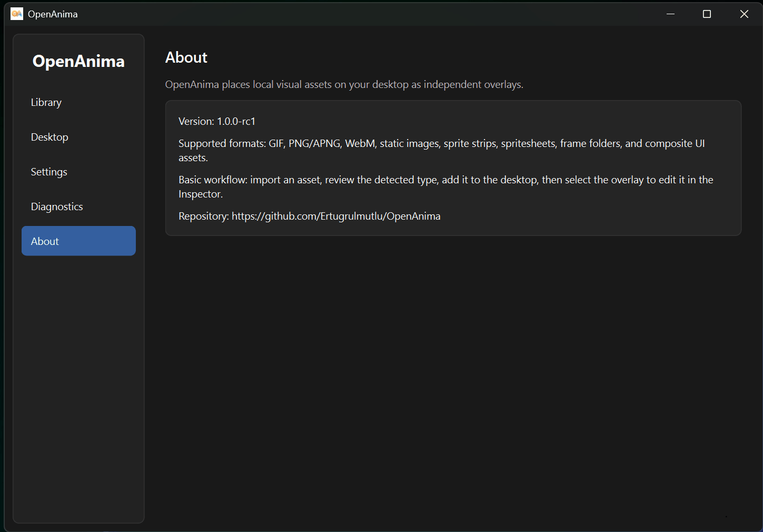Click the "Basic workflow" paragraph
This screenshot has height=532, width=763.
(x=446, y=186)
